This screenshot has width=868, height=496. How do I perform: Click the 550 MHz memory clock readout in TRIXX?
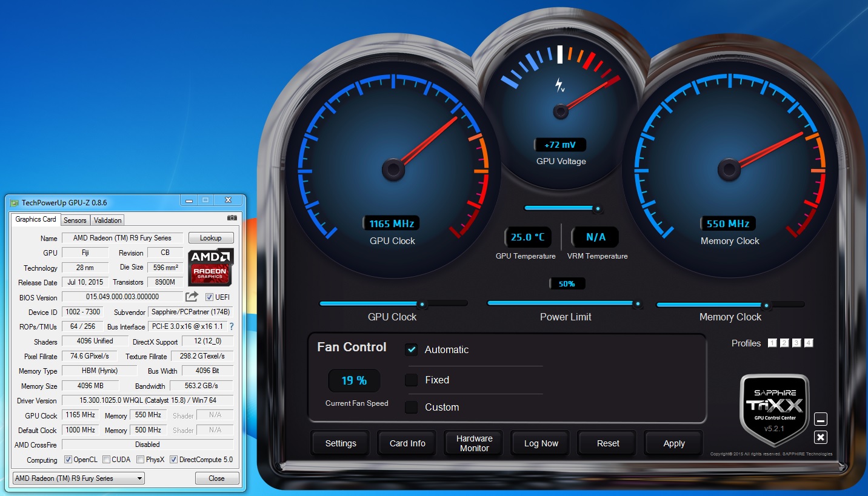[728, 223]
